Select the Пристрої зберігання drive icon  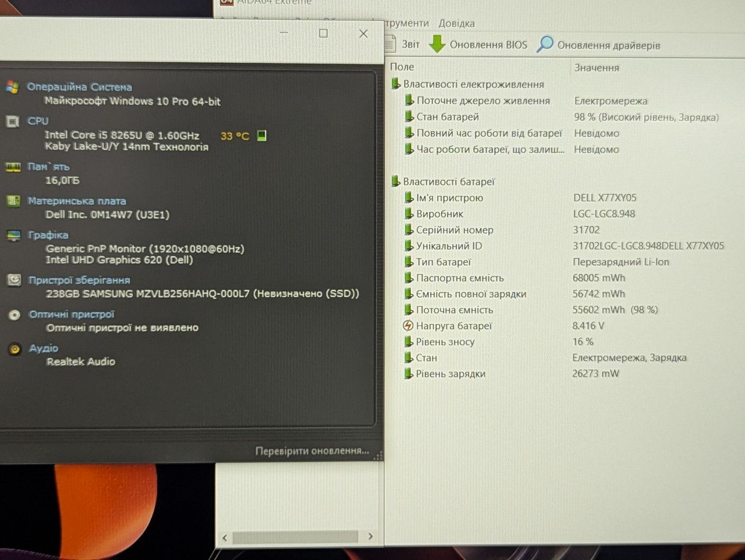pyautogui.click(x=14, y=280)
